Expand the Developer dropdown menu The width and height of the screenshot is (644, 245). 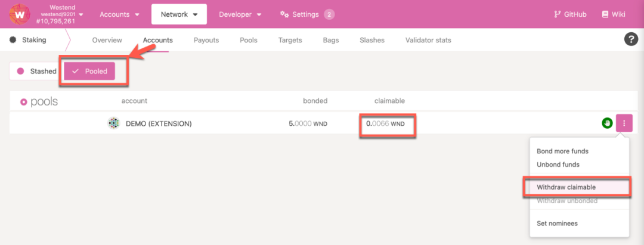pos(240,14)
